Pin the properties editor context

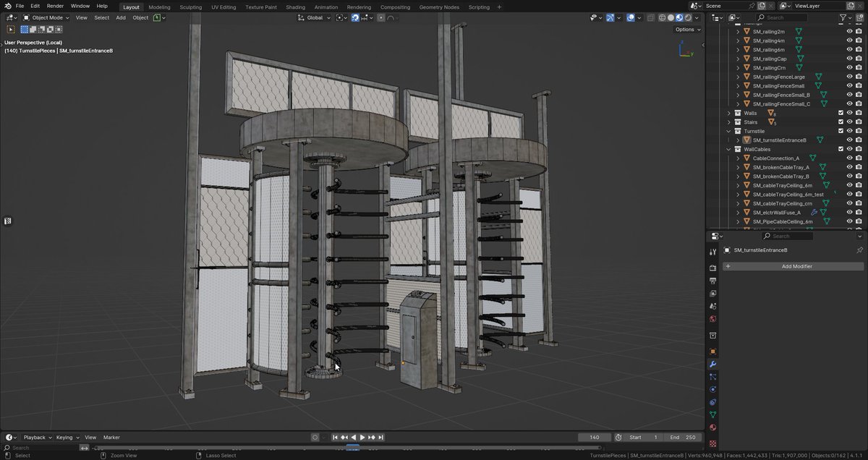pyautogui.click(x=859, y=250)
